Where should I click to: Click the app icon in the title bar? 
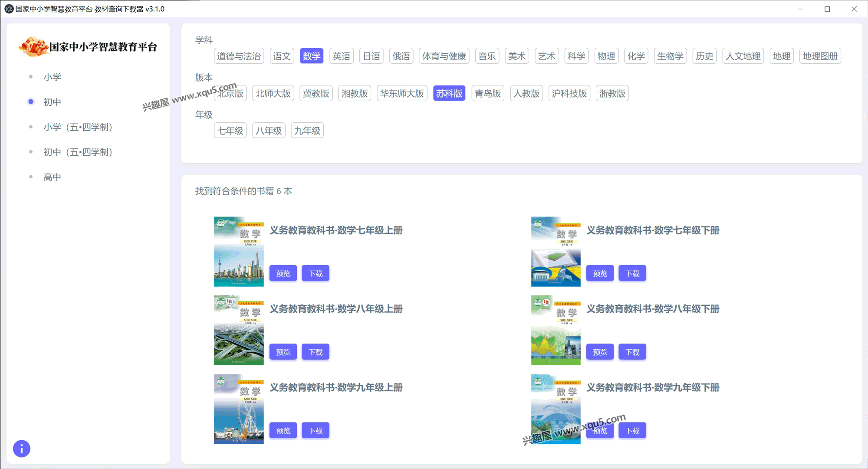pyautogui.click(x=9, y=9)
